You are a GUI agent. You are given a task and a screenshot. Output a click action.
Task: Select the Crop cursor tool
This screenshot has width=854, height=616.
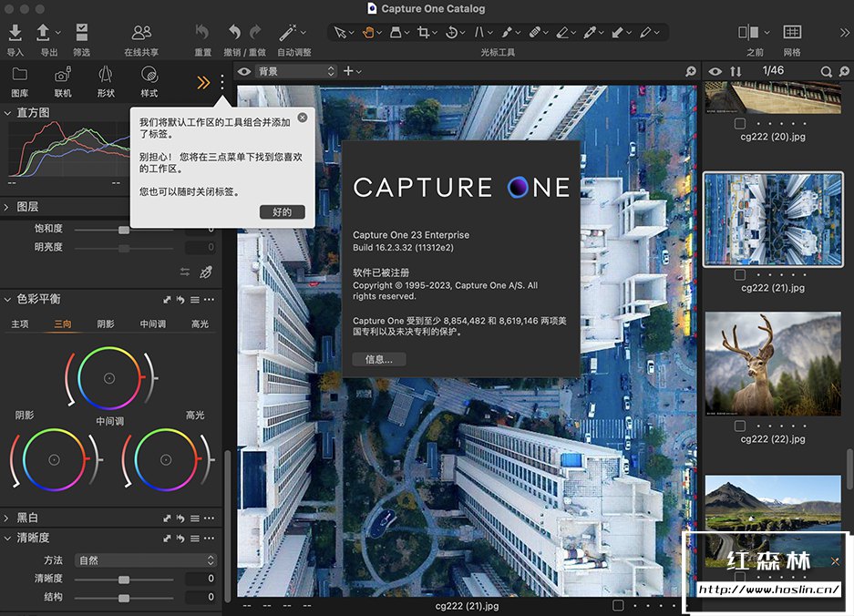tap(423, 33)
